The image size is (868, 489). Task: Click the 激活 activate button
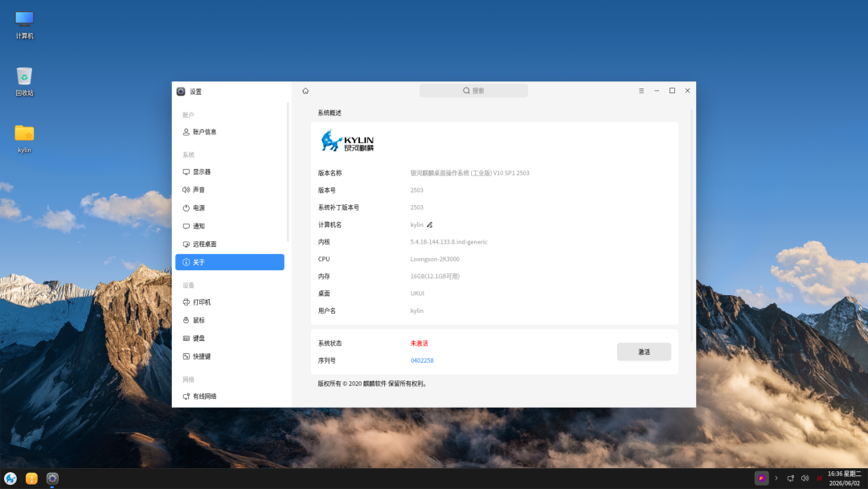coord(644,351)
